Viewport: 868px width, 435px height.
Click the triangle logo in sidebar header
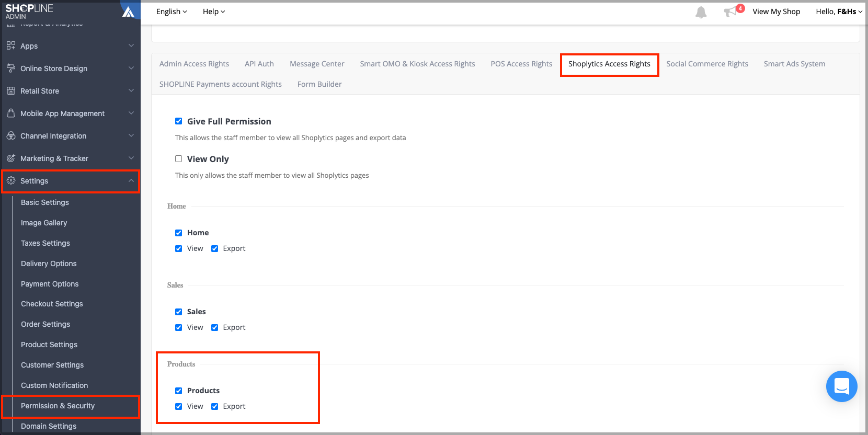(128, 12)
